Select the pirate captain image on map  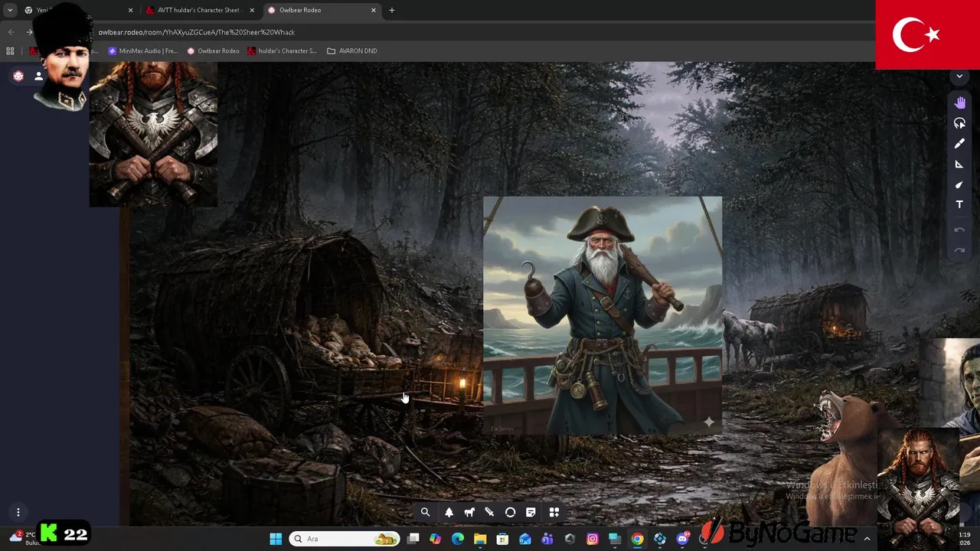[603, 315]
